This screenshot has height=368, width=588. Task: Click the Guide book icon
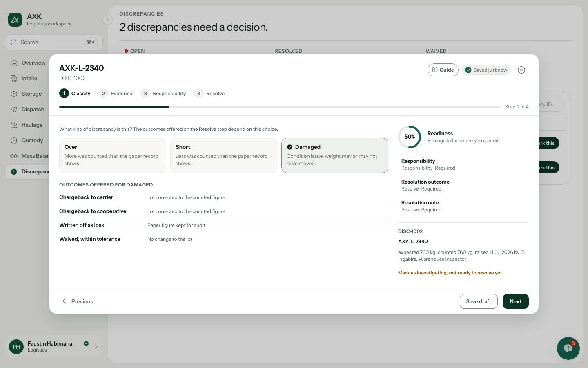point(435,70)
